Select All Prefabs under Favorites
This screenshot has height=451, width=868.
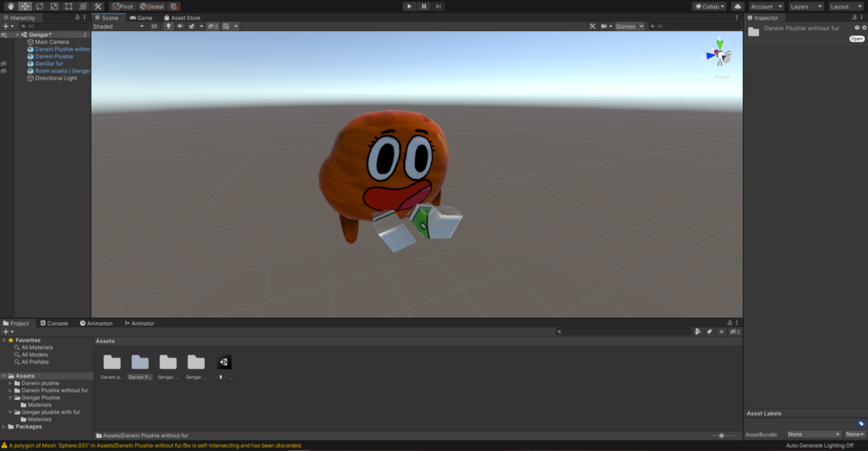[x=35, y=362]
